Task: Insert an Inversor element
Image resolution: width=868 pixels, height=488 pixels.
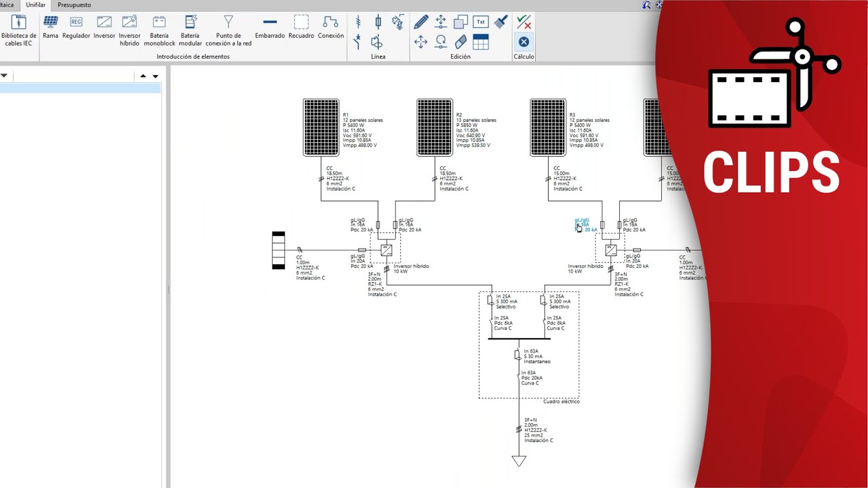Action: coord(104,27)
